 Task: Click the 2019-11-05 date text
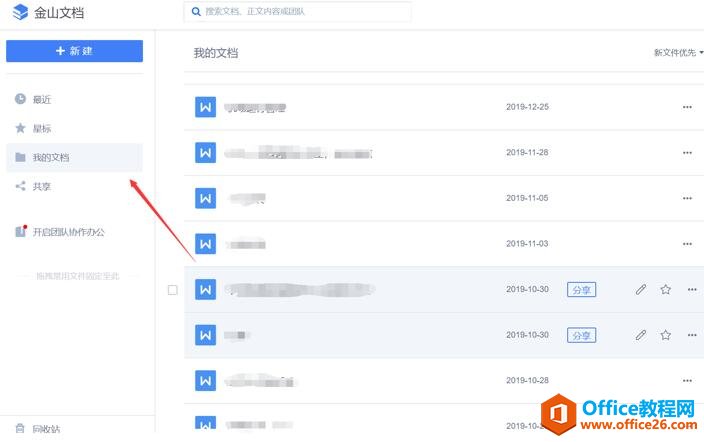pos(527,198)
